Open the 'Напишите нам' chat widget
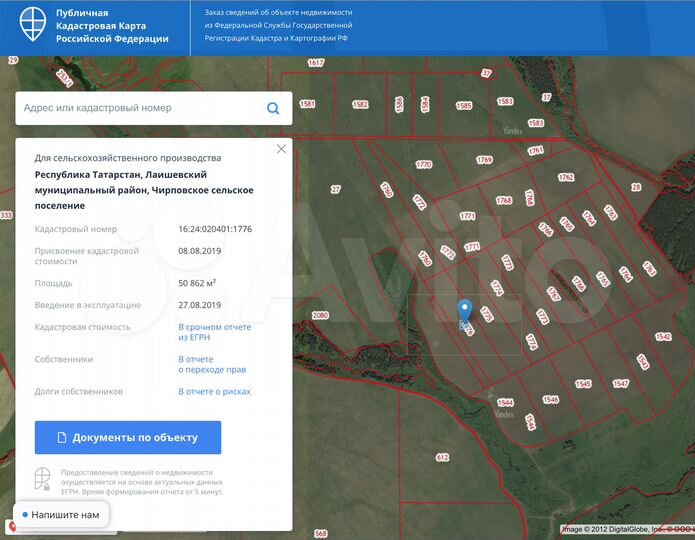 [x=60, y=515]
